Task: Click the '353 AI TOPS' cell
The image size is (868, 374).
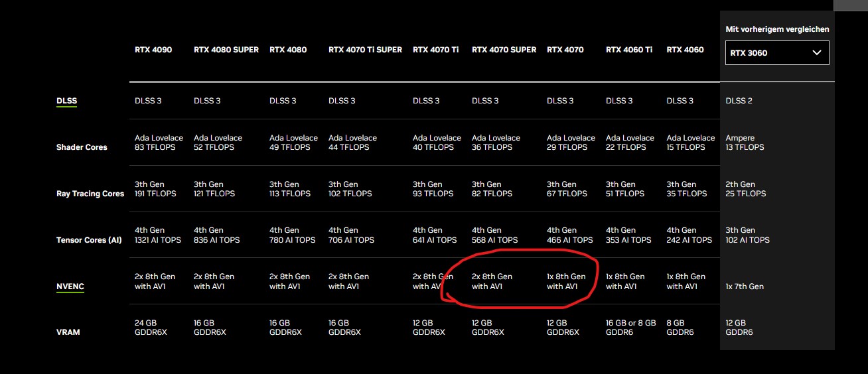Action: coord(629,235)
